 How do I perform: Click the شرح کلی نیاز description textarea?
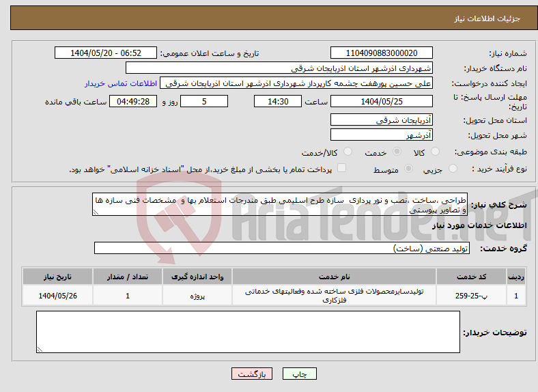coord(280,204)
